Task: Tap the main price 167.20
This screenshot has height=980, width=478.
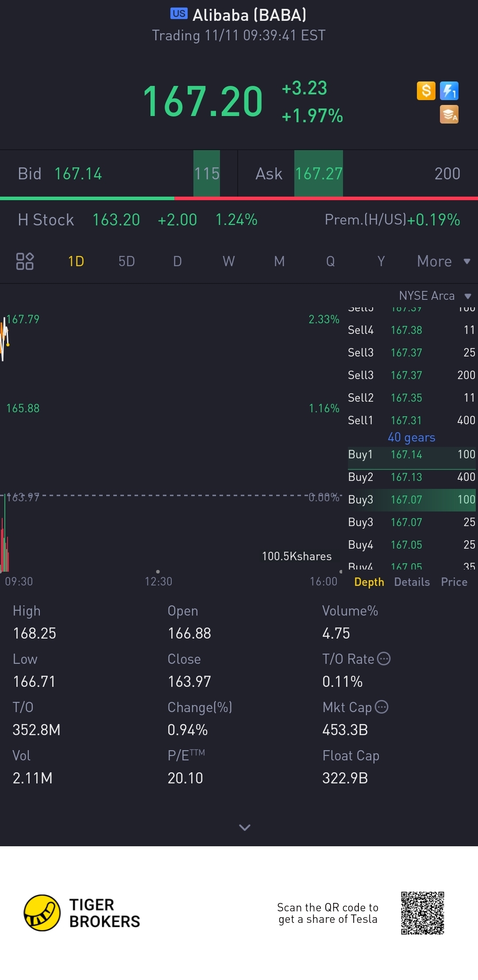Action: [203, 102]
